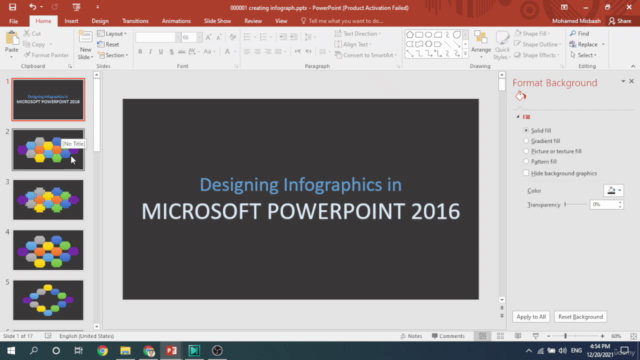The image size is (640, 360).
Task: Open the Select dropdown in Editing
Action: [x=584, y=55]
